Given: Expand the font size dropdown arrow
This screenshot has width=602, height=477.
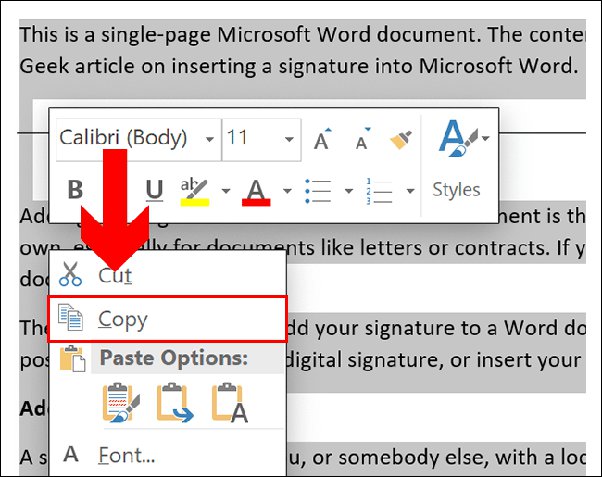Looking at the screenshot, I should (289, 138).
